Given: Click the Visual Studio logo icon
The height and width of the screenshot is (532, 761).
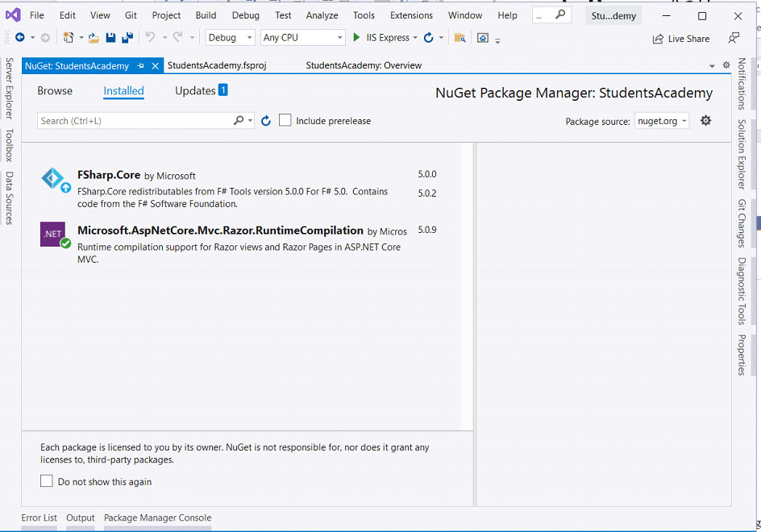Looking at the screenshot, I should [13, 15].
